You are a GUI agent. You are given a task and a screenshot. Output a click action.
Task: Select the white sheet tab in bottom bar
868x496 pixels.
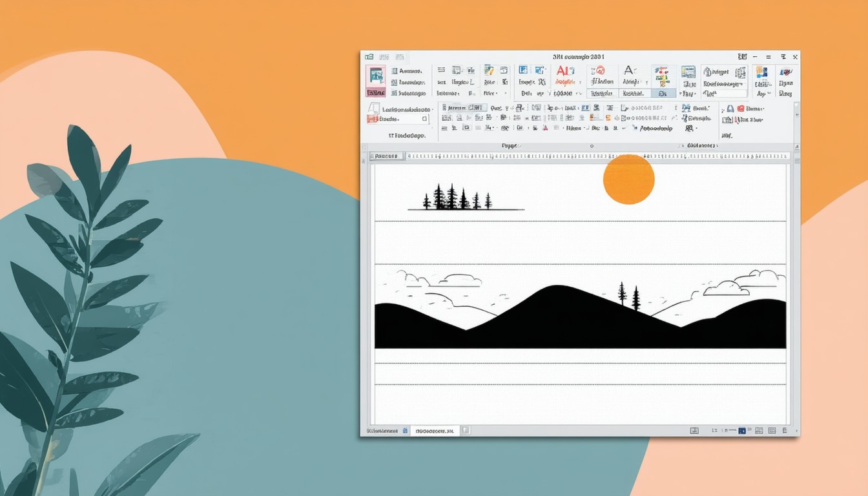[x=434, y=430]
